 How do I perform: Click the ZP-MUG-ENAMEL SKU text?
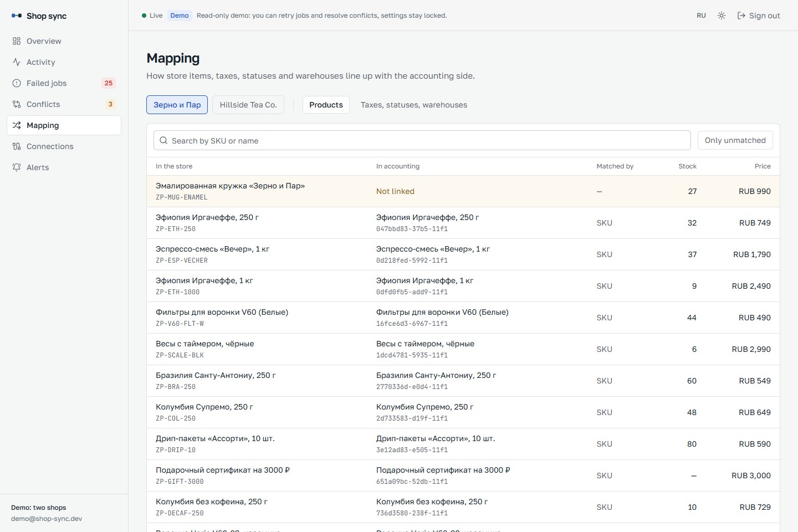[x=182, y=197]
